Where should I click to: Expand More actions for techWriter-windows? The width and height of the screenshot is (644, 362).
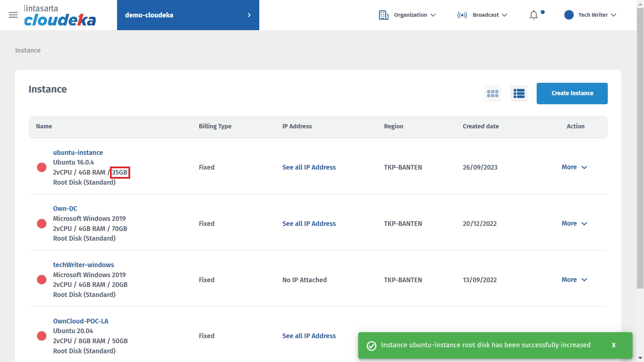click(574, 280)
